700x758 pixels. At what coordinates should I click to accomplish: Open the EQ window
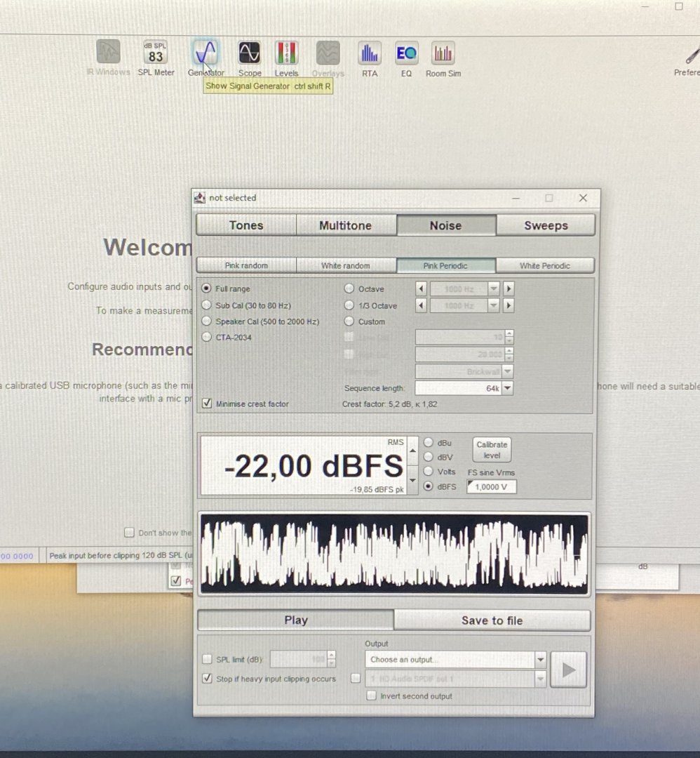406,53
